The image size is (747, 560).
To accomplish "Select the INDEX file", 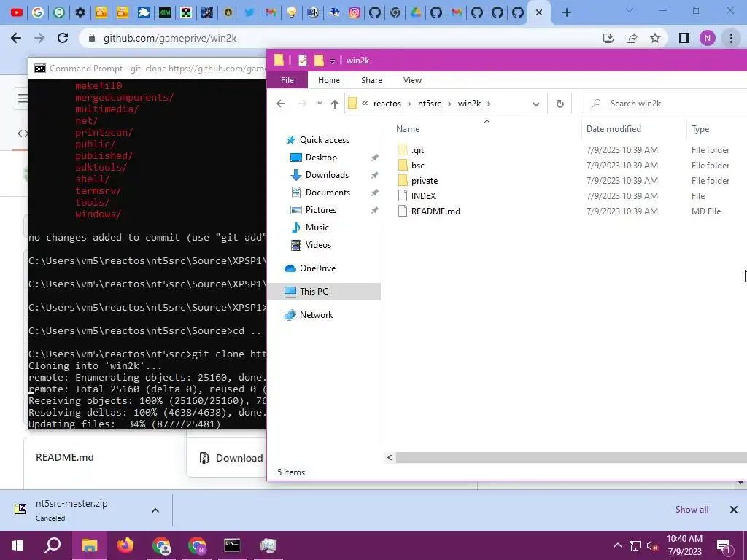I will (x=423, y=195).
